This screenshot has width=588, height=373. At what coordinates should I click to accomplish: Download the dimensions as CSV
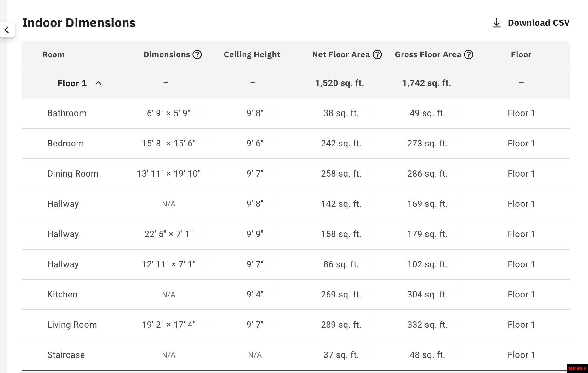pyautogui.click(x=531, y=23)
